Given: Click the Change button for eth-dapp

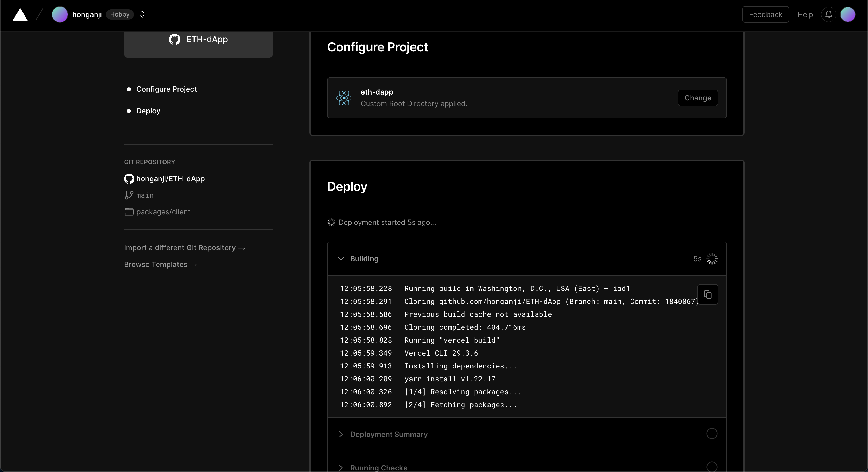Looking at the screenshot, I should (698, 98).
